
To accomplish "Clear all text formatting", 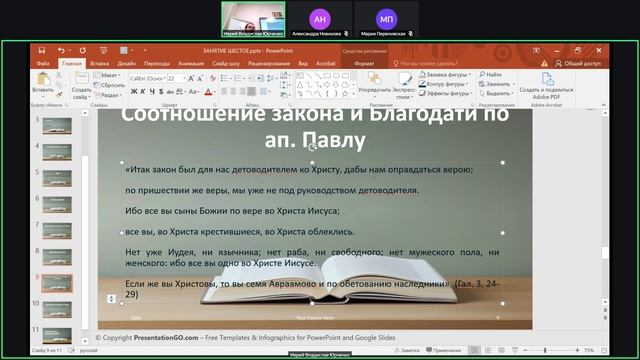I will point(212,78).
